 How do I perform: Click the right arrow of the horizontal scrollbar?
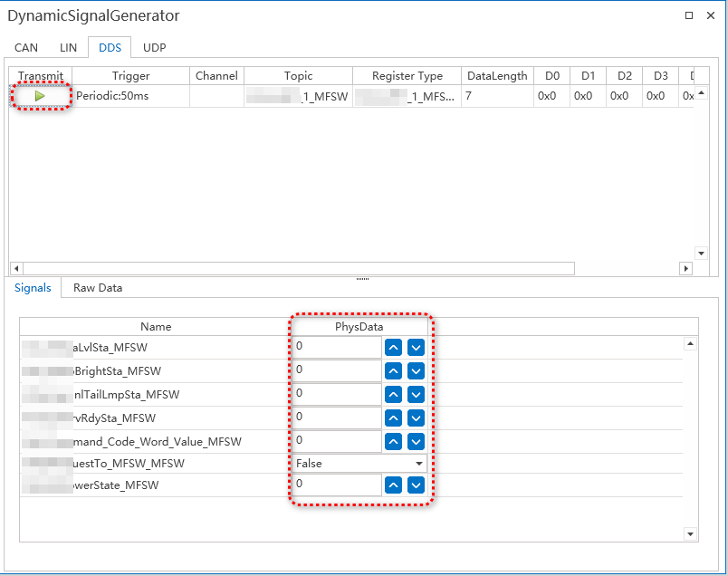tap(685, 268)
